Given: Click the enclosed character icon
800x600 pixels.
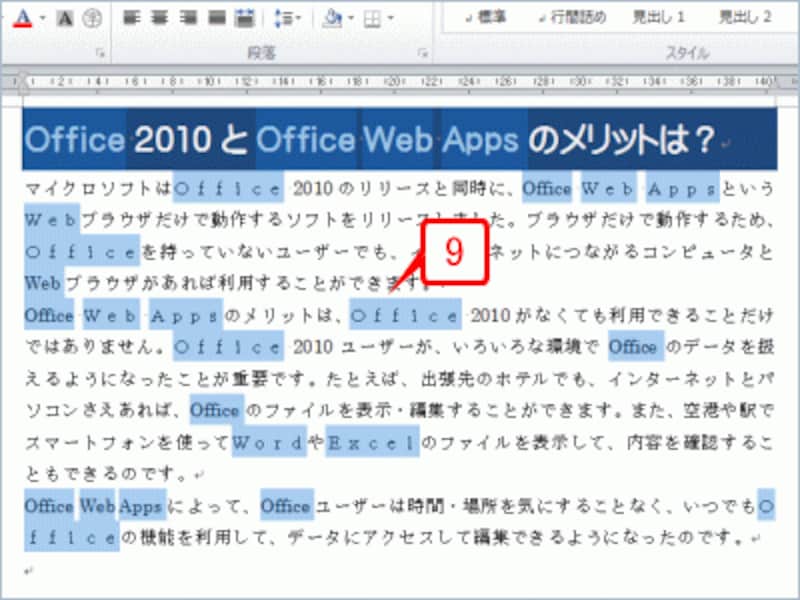Looking at the screenshot, I should click(x=92, y=19).
